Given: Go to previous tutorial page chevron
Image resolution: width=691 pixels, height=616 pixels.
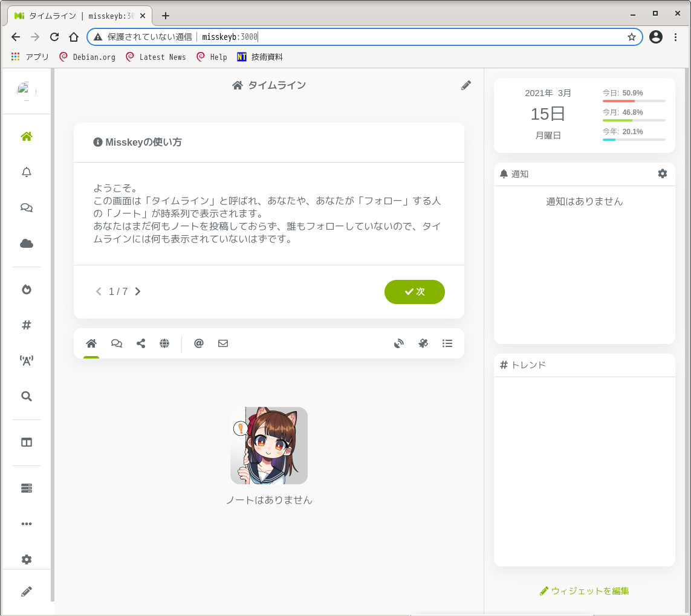Looking at the screenshot, I should (99, 292).
